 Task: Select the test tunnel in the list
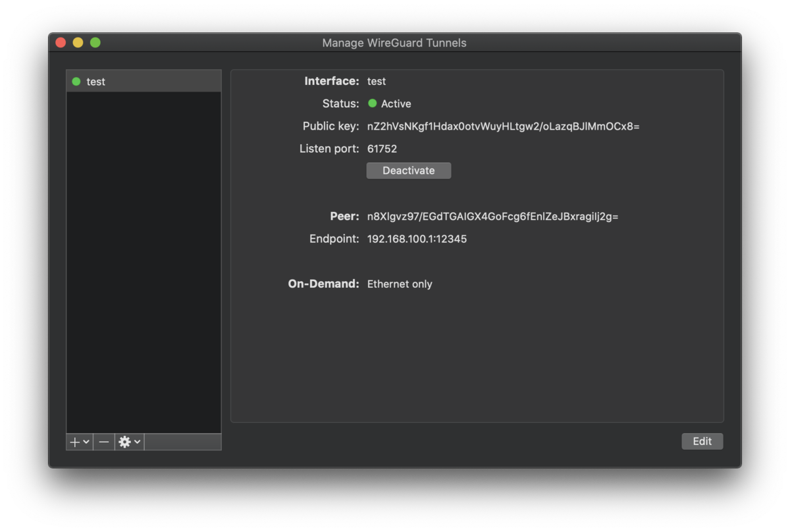[x=144, y=82]
